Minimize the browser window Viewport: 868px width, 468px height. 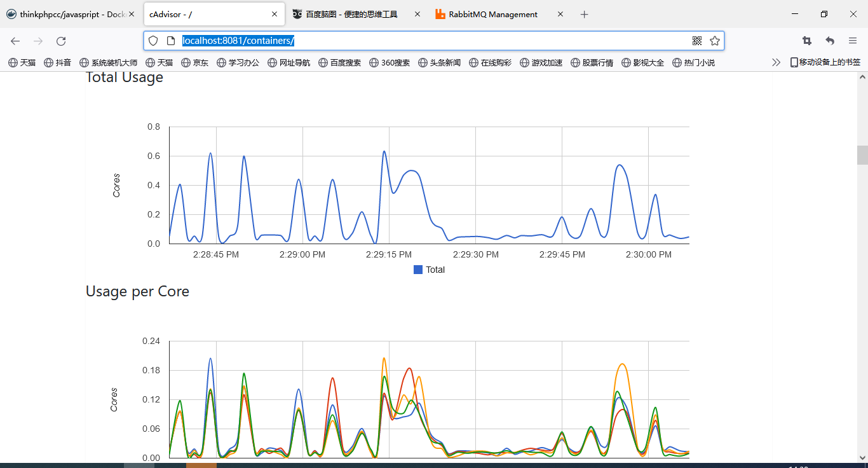coord(795,14)
